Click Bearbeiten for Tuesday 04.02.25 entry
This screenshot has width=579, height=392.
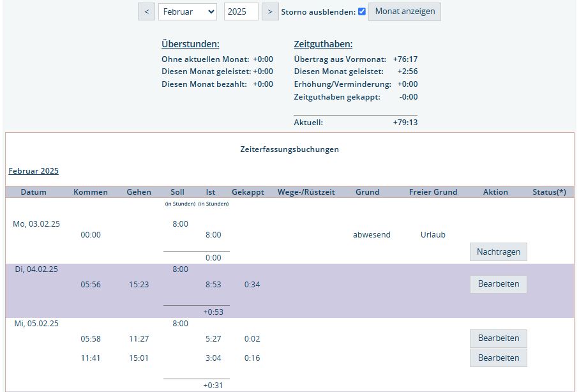pyautogui.click(x=498, y=284)
